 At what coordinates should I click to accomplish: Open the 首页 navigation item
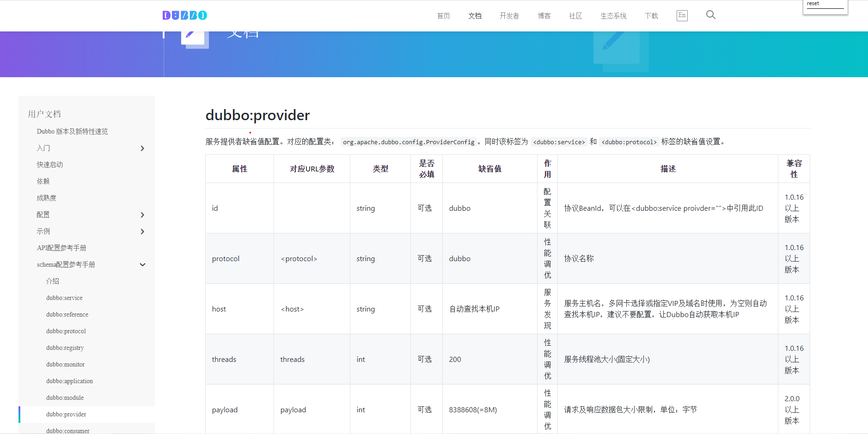(x=443, y=16)
